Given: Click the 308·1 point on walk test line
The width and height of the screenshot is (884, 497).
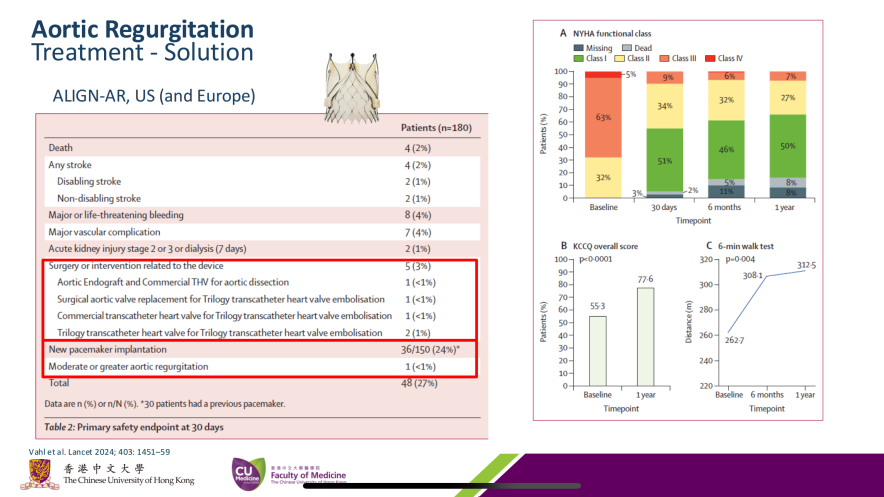Looking at the screenshot, I should pos(767,276).
